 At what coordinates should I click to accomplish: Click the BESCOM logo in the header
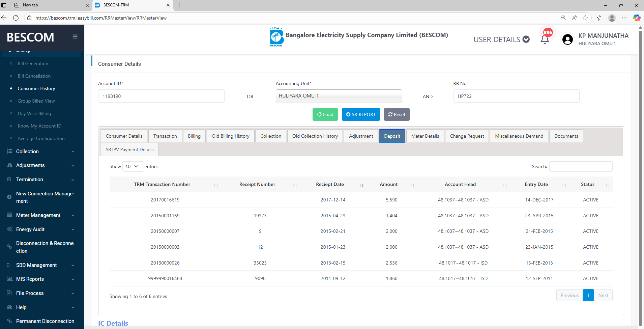[276, 37]
